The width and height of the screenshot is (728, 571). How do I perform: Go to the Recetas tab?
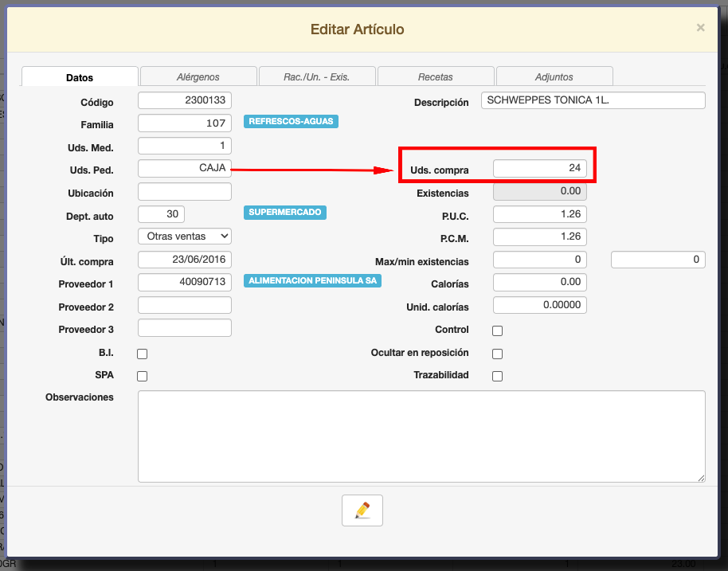(436, 76)
